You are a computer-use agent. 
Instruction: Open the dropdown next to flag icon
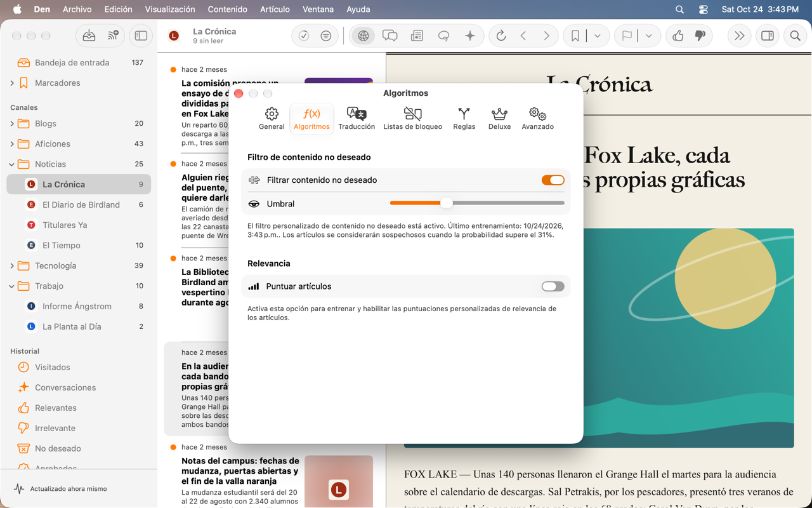pos(648,36)
